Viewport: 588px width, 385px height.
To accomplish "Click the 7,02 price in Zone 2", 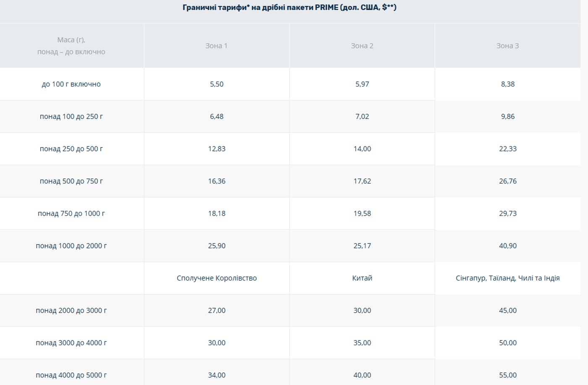I will click(x=362, y=116).
